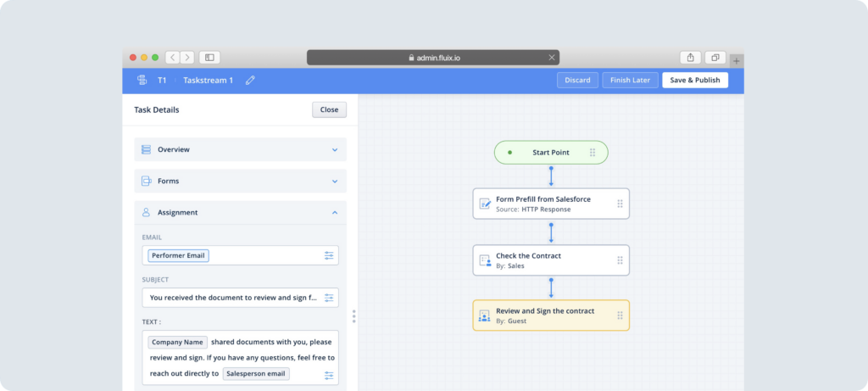Open settings sliders icon in Subject field

point(329,298)
